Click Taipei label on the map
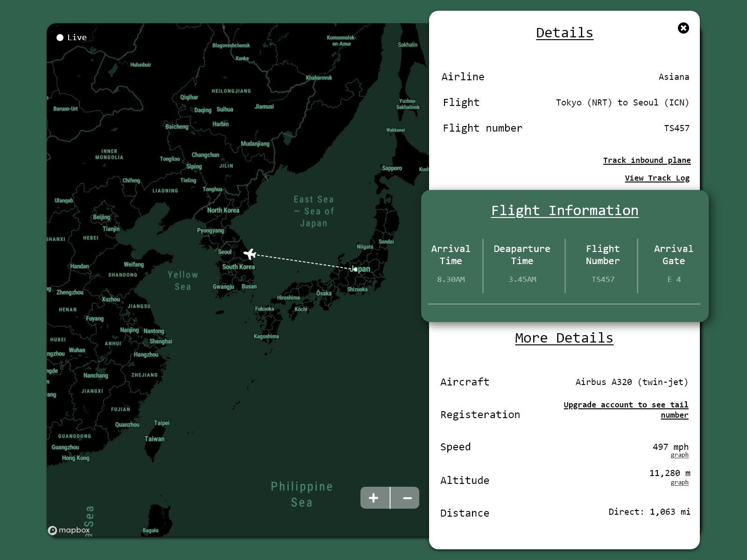Image resolution: width=747 pixels, height=560 pixels. [162, 423]
